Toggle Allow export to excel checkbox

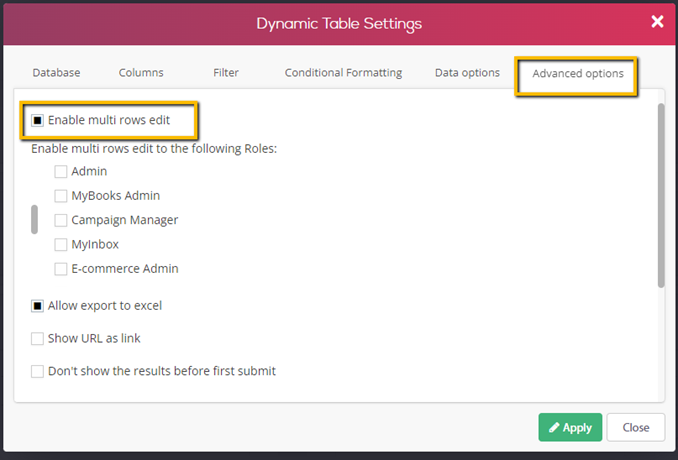tap(38, 306)
